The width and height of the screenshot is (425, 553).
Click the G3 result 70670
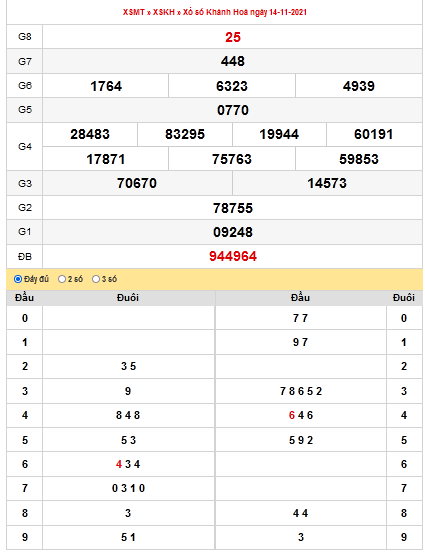[137, 183]
